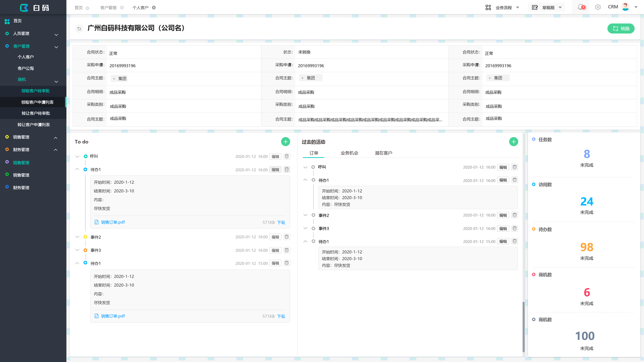
Task: Click the 白码 logo
Action: (x=35, y=8)
